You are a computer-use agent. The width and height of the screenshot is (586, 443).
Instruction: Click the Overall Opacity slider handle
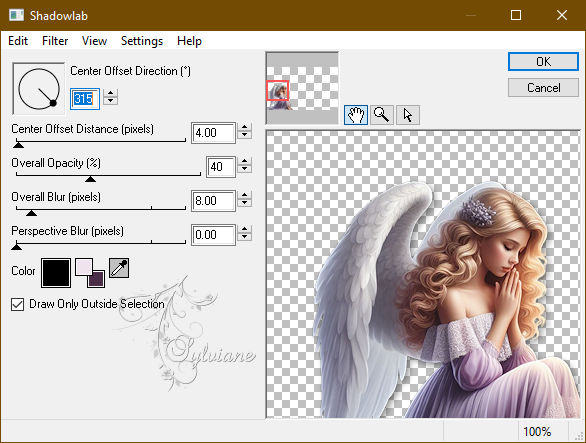(x=90, y=179)
